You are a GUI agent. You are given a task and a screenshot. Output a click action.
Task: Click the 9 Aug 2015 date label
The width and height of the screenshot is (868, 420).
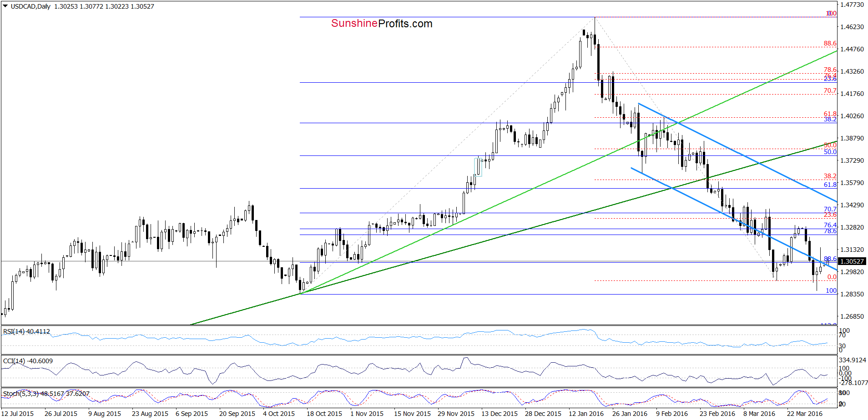click(105, 414)
